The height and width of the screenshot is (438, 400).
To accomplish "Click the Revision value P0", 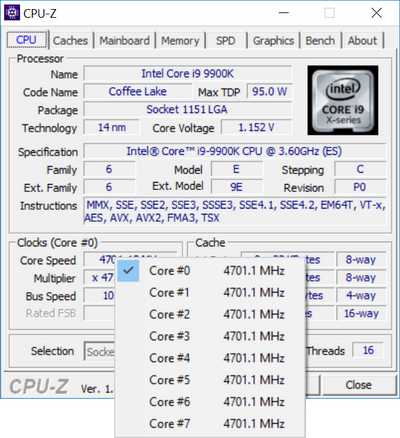I will click(x=360, y=187).
